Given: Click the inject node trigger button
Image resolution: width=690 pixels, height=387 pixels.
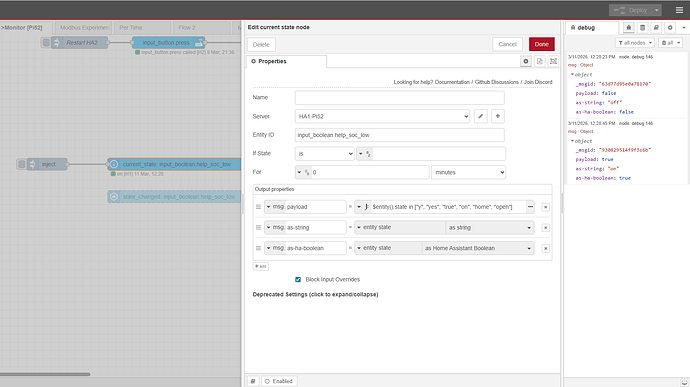Looking at the screenshot, I should 22,164.
